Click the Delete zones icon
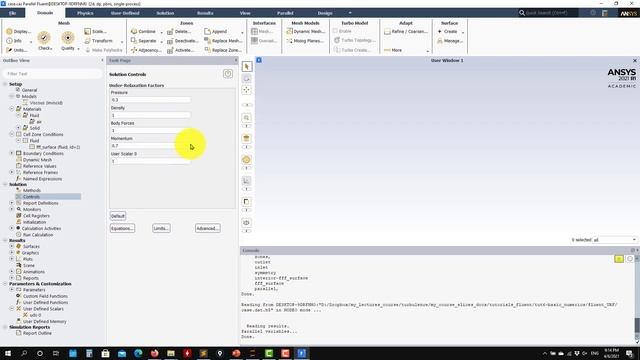The image size is (640, 360). 170,31
